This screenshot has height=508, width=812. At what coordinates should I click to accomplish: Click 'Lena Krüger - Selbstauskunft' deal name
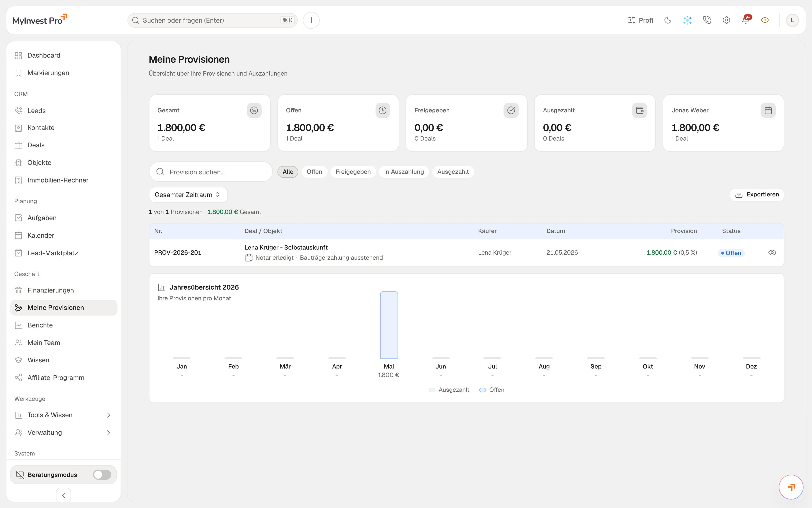pyautogui.click(x=286, y=248)
